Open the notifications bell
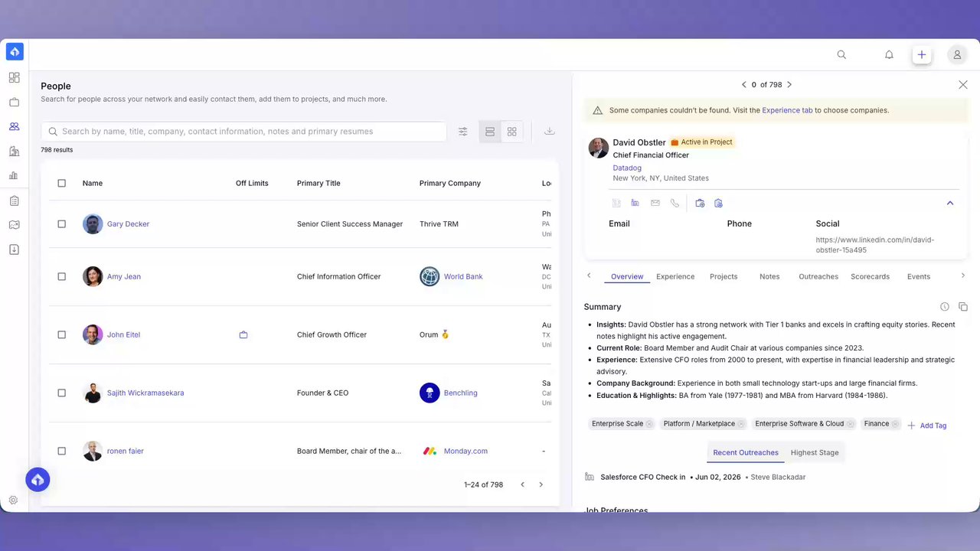 tap(889, 55)
